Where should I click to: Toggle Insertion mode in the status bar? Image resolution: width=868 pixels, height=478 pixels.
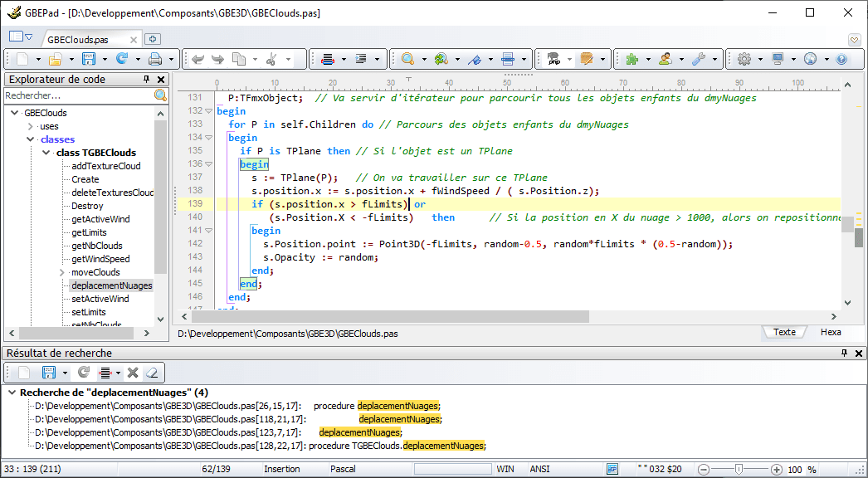coord(282,469)
